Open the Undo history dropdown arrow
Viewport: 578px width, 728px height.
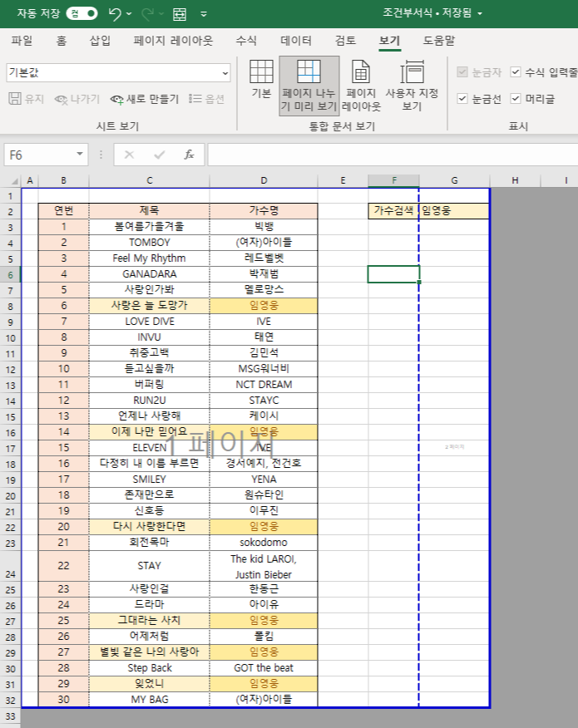click(x=129, y=14)
